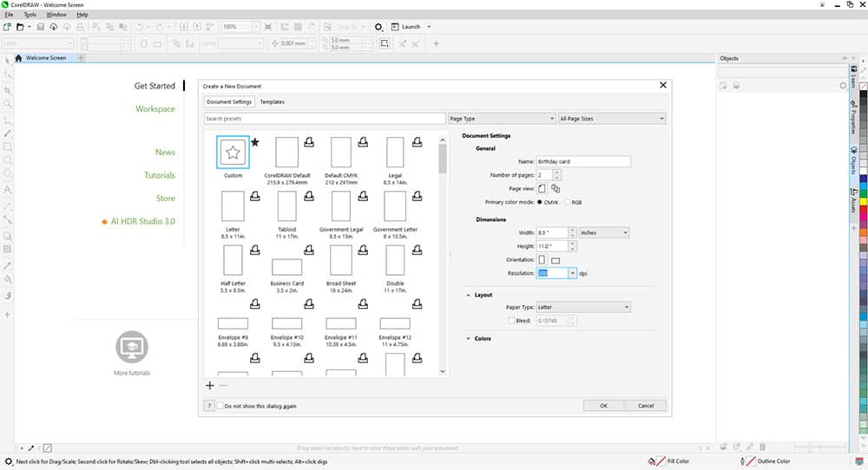
Task: Click the favorite star next to Custom preset
Action: click(x=254, y=142)
